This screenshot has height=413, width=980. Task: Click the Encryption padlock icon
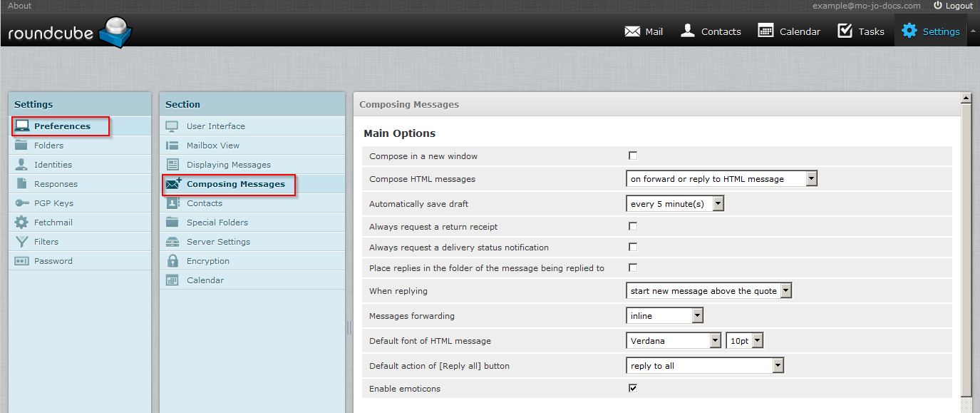coord(172,261)
